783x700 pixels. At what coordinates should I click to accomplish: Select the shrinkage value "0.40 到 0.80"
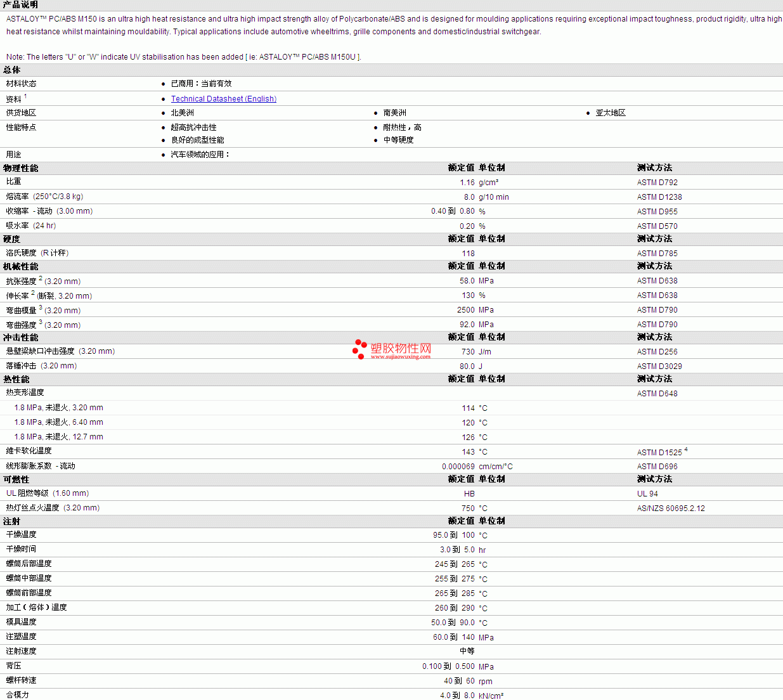(x=453, y=212)
